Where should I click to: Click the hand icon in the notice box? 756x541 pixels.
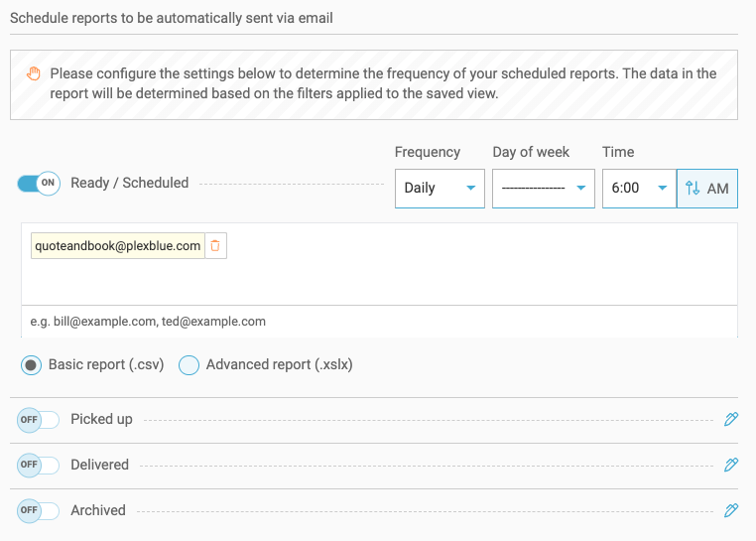(x=34, y=73)
